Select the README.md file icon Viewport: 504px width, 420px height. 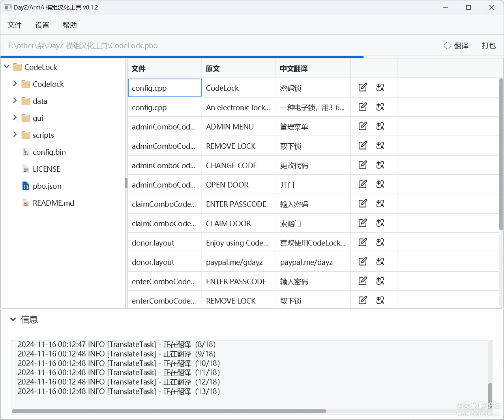(x=26, y=203)
